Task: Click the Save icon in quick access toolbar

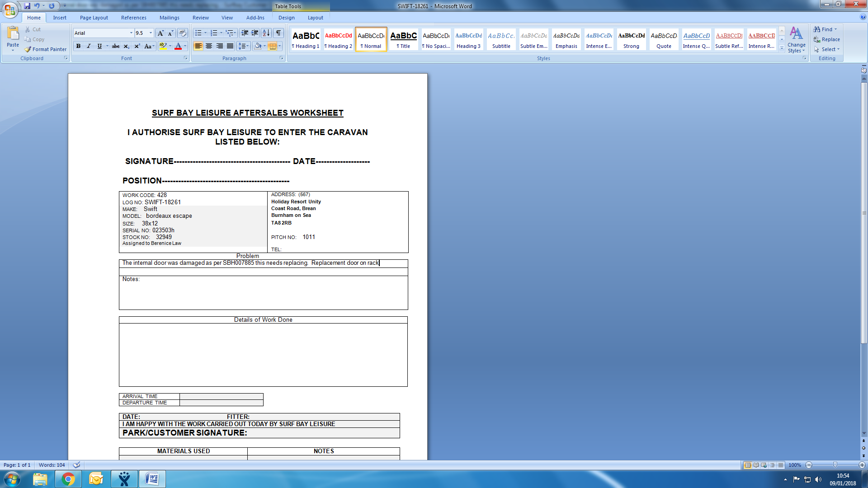Action: click(27, 6)
